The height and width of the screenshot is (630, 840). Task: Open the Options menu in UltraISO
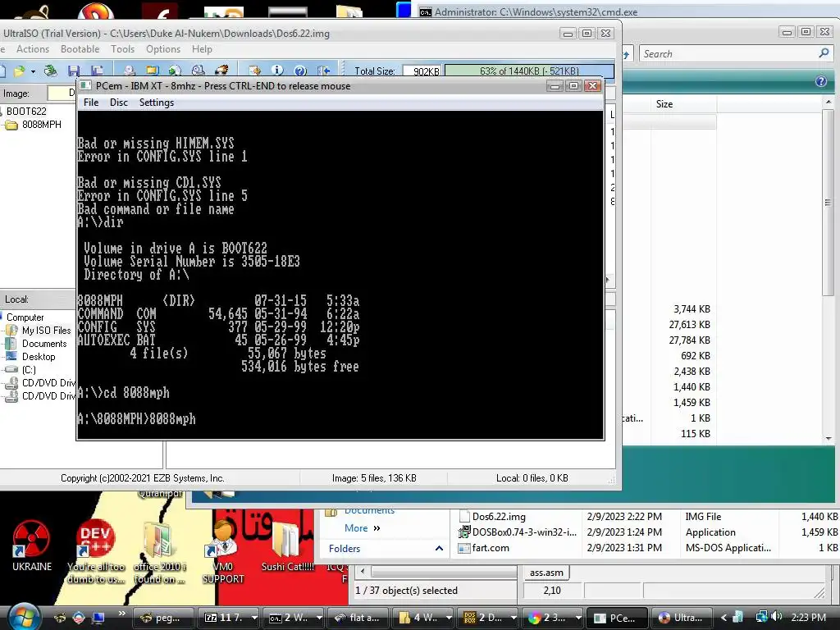163,48
